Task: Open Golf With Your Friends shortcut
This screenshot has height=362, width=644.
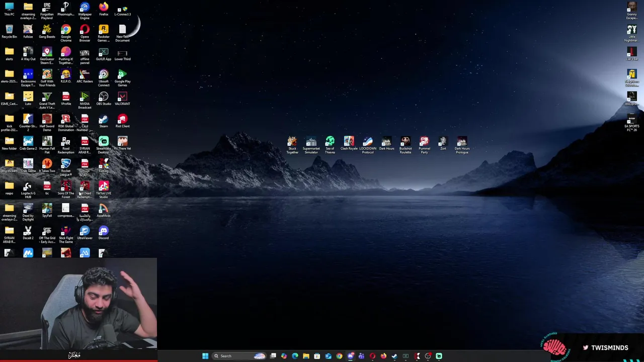Action: pos(47,78)
